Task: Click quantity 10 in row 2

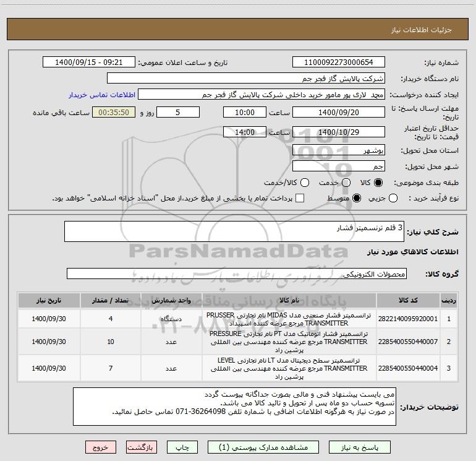Action: click(111, 342)
